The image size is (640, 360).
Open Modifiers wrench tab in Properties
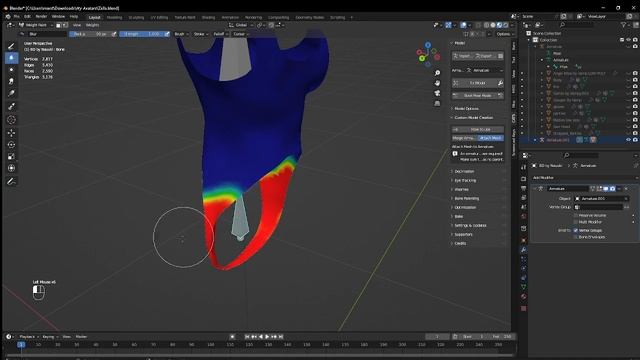(x=524, y=249)
